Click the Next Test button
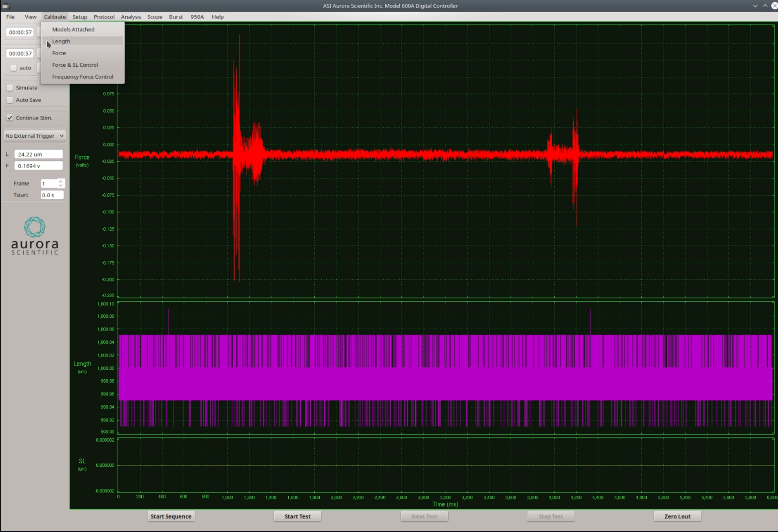Image resolution: width=778 pixels, height=532 pixels. 424,516
